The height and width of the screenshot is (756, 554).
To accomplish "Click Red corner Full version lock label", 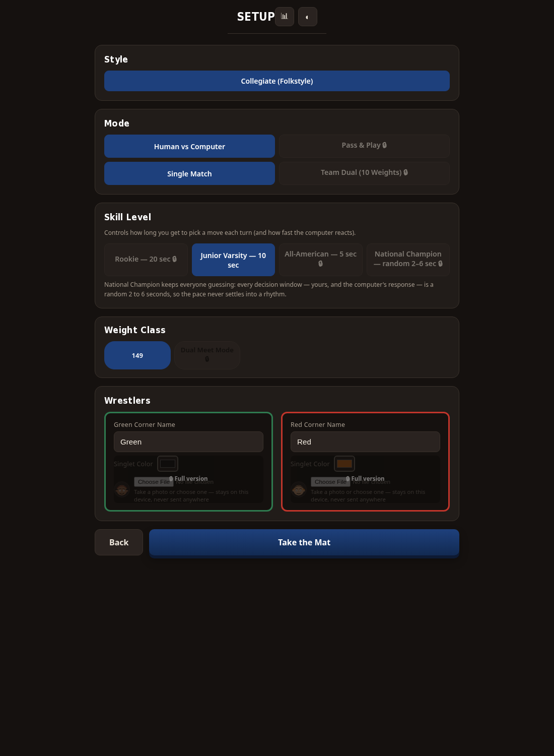I will point(365,479).
